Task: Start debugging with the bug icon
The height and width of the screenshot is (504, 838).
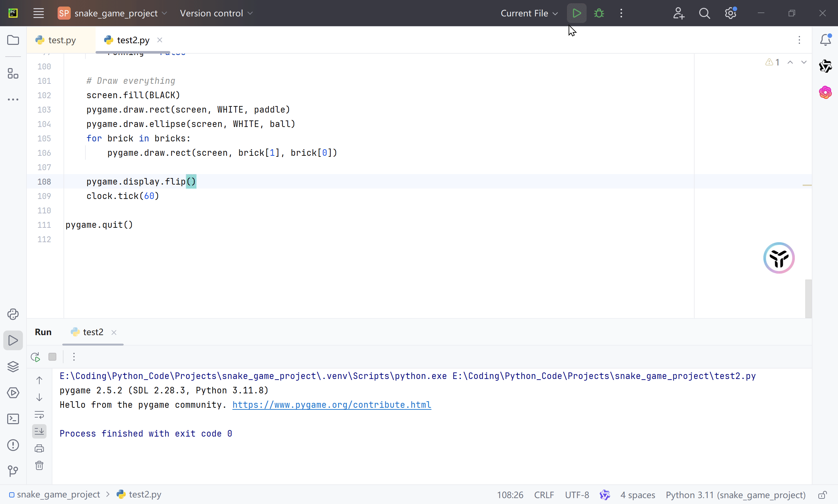Action: tap(599, 13)
